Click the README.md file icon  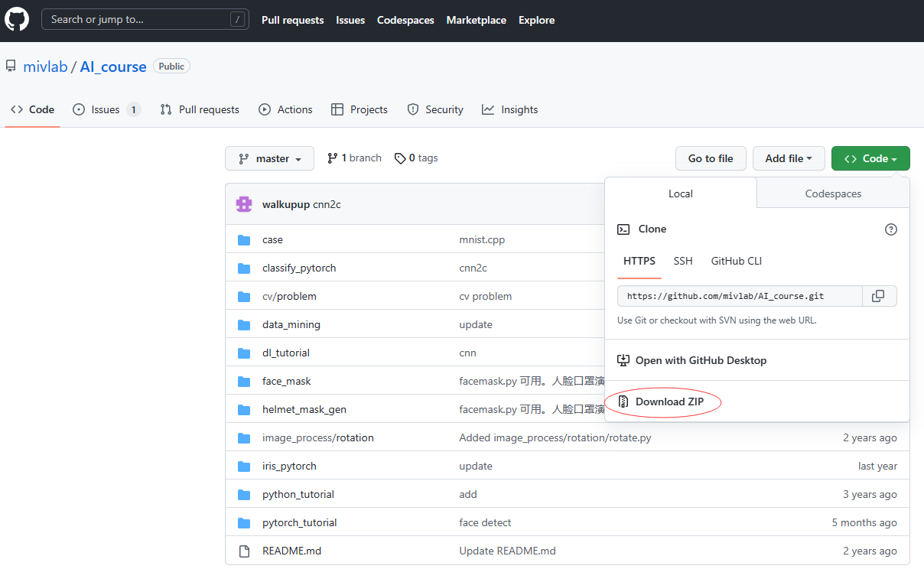[x=244, y=551]
